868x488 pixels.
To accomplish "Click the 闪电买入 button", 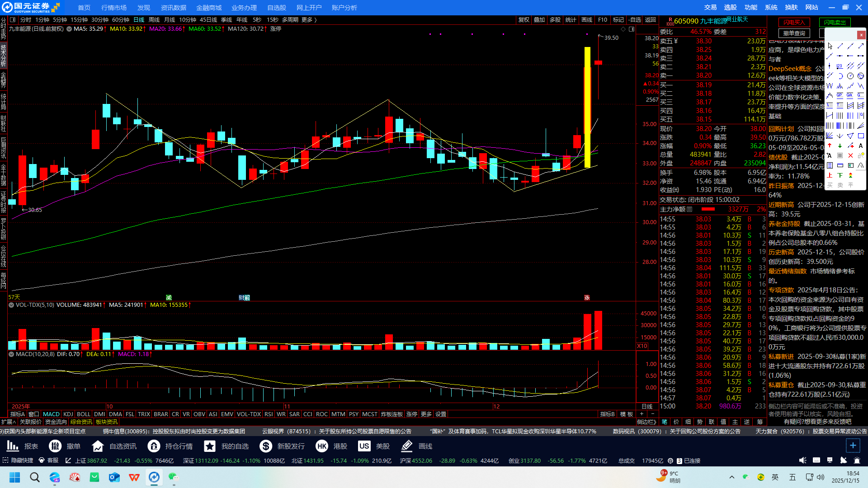I will tap(794, 22).
